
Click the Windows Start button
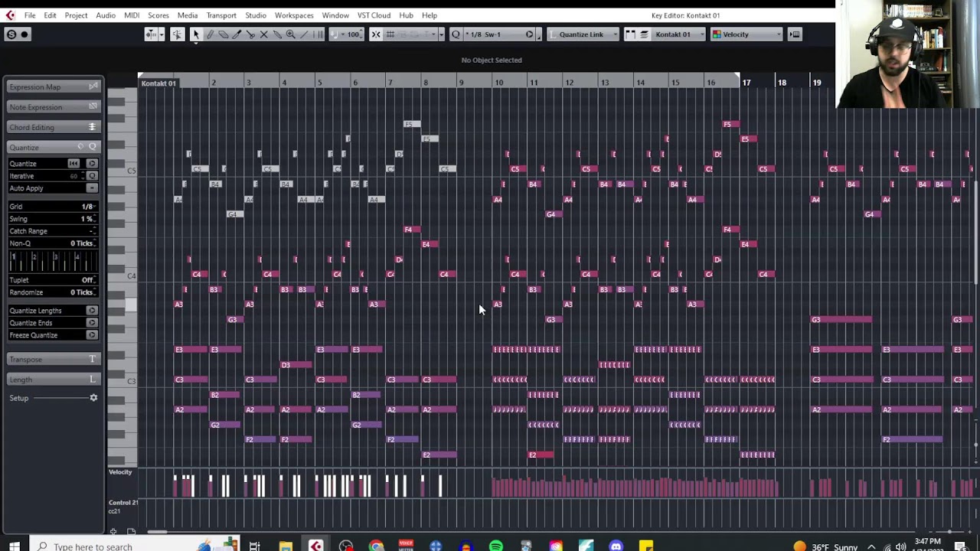coord(15,546)
